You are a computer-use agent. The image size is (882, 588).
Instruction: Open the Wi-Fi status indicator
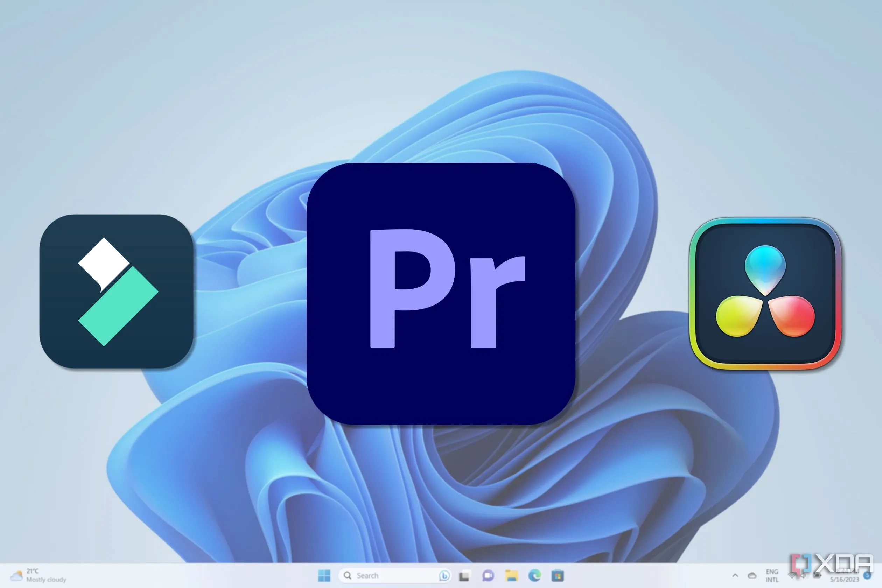point(792,576)
